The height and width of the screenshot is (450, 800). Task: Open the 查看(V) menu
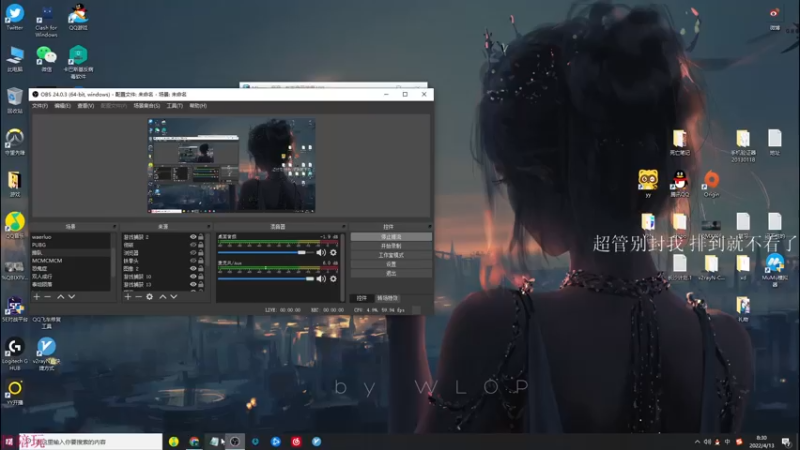[85, 106]
